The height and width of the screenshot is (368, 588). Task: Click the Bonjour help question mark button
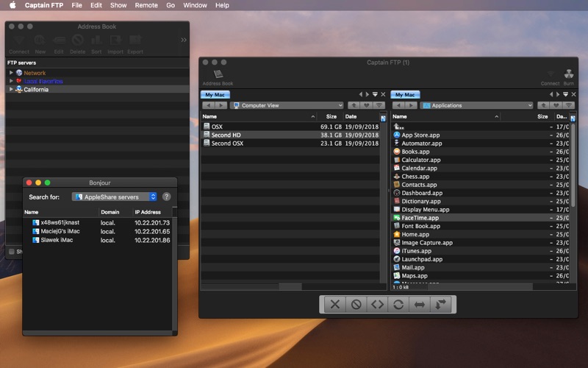click(x=167, y=197)
